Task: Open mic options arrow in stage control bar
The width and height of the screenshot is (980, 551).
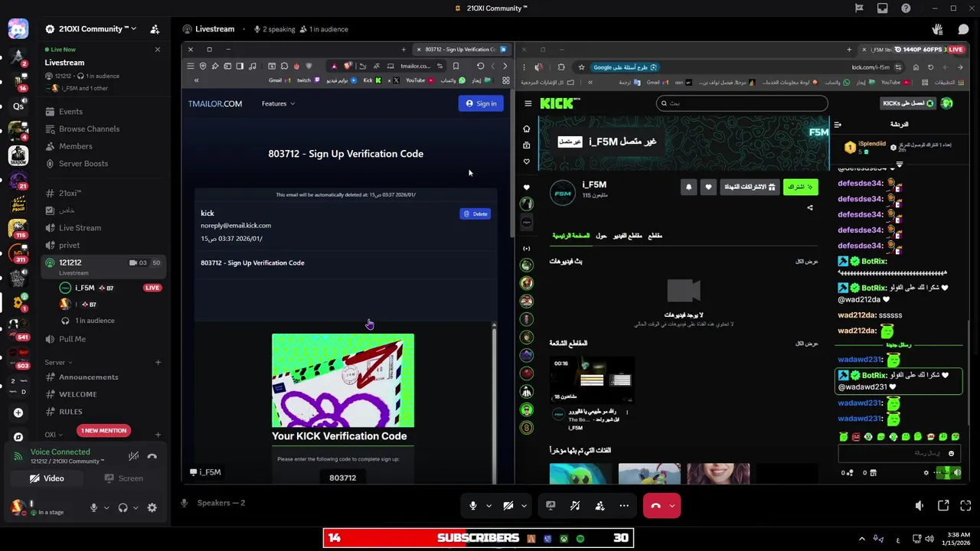Action: tap(488, 506)
